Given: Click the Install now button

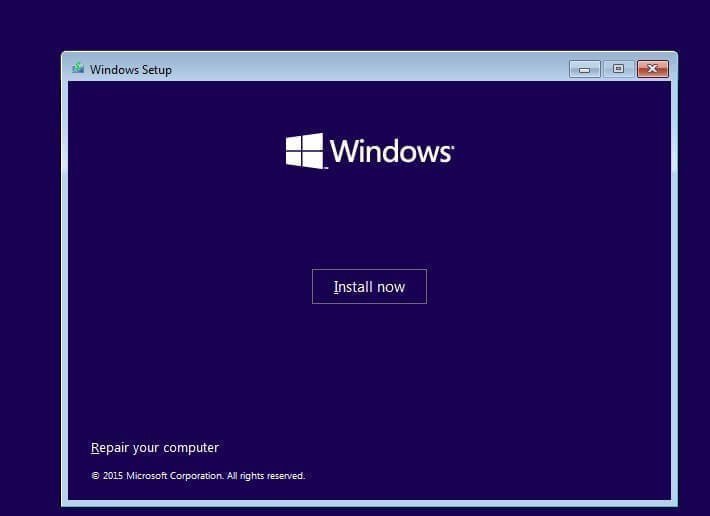Looking at the screenshot, I should pos(369,287).
